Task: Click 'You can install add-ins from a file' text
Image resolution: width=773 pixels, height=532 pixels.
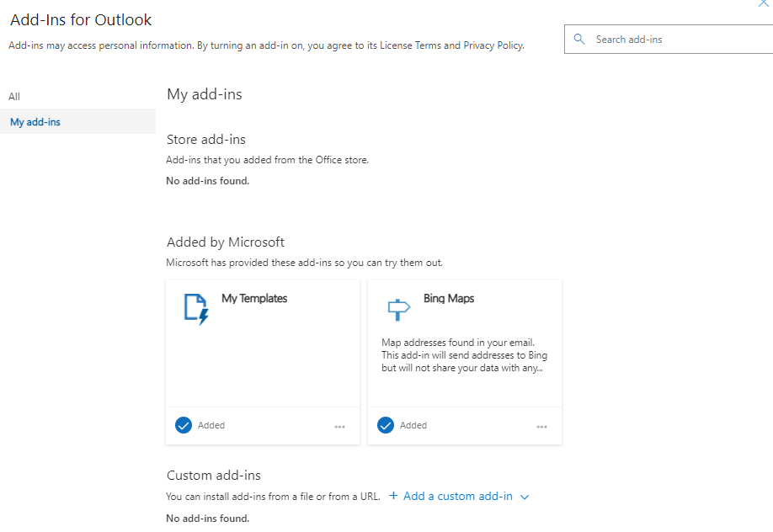Action: point(273,497)
